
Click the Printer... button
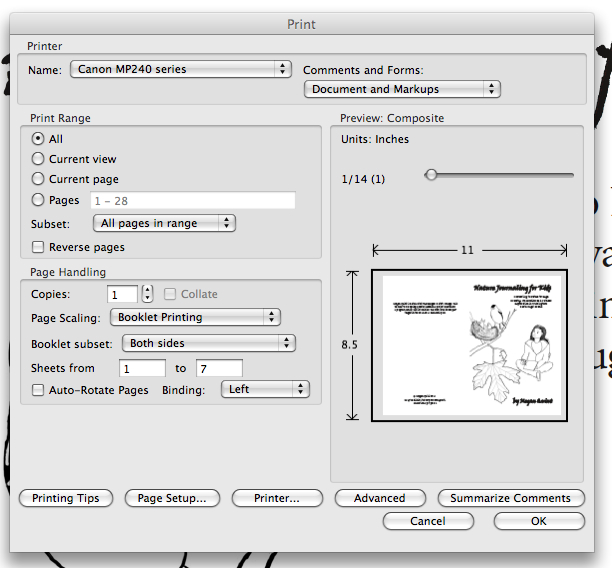coord(277,498)
